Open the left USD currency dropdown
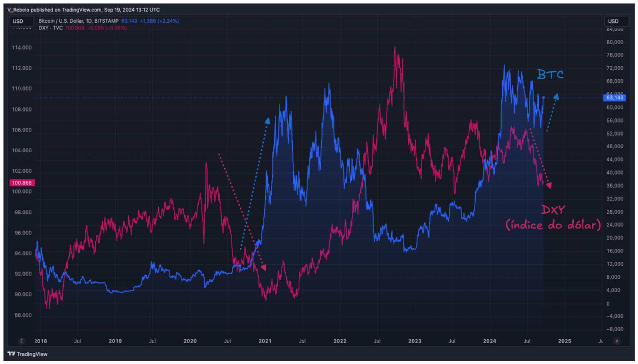The image size is (638, 364). tap(18, 21)
